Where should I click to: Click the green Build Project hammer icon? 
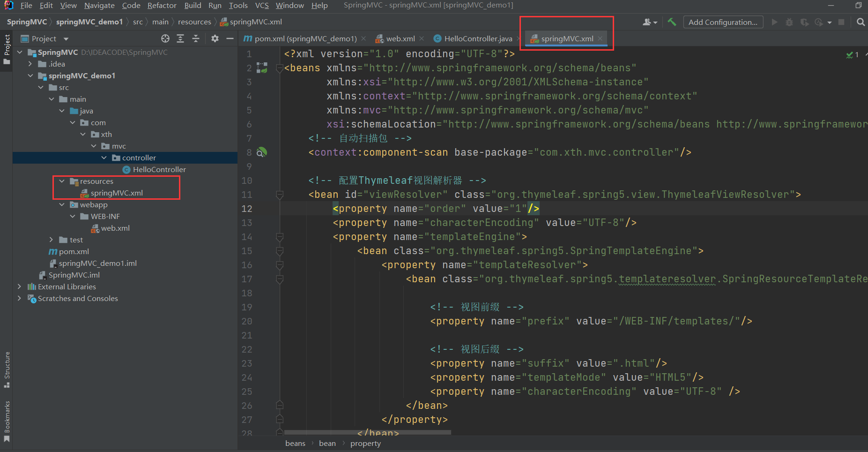pos(672,22)
